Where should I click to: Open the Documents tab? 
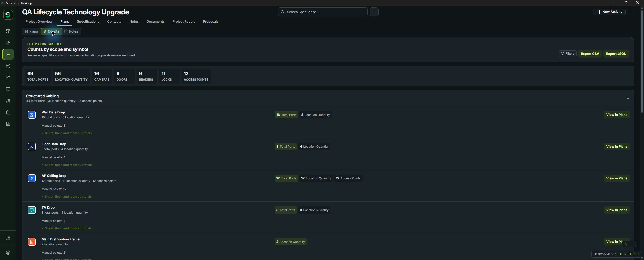[x=155, y=22]
